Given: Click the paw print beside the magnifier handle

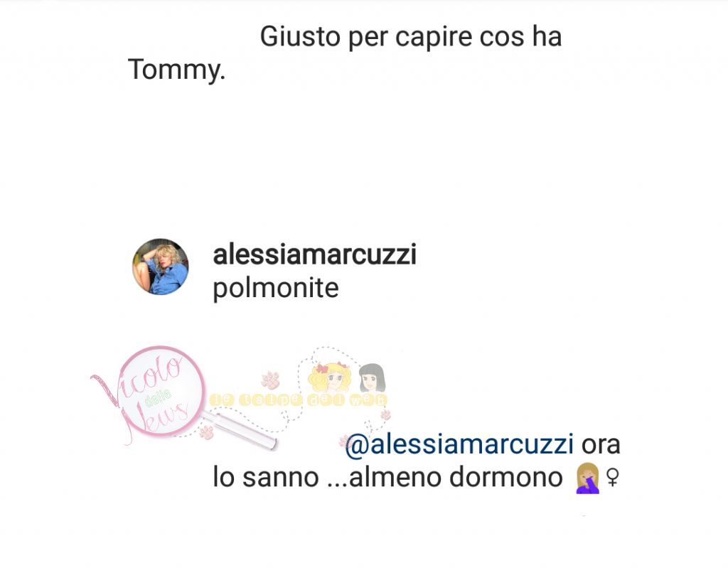Looking at the screenshot, I should (x=206, y=433).
